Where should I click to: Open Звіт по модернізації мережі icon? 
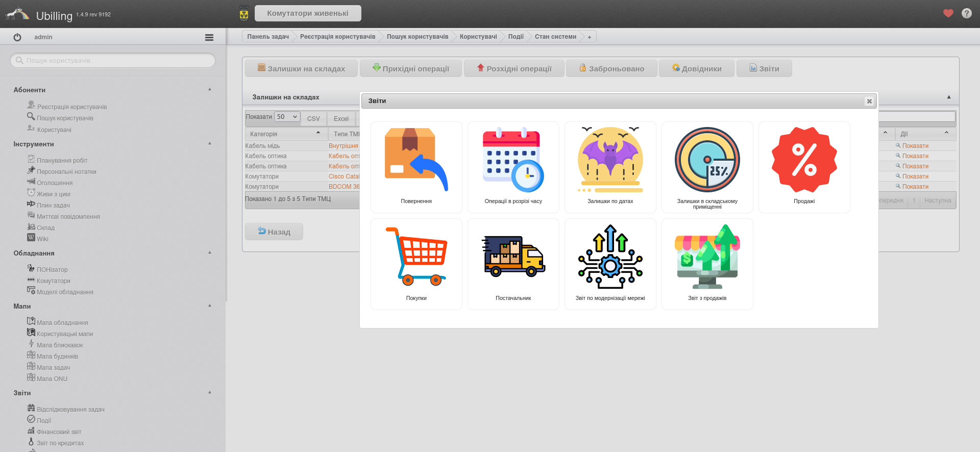(x=610, y=257)
